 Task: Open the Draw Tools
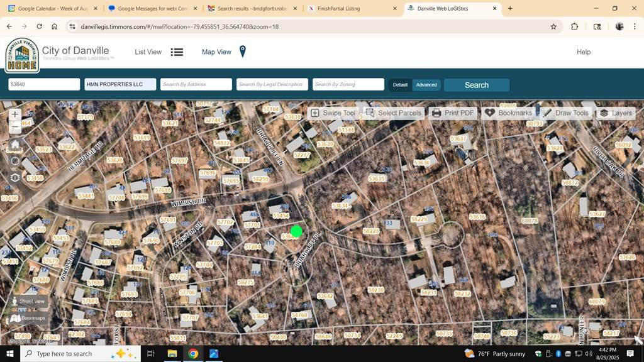coord(565,113)
